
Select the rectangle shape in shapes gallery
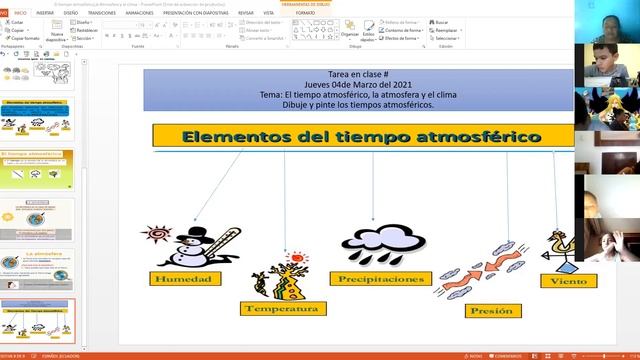(x=316, y=22)
